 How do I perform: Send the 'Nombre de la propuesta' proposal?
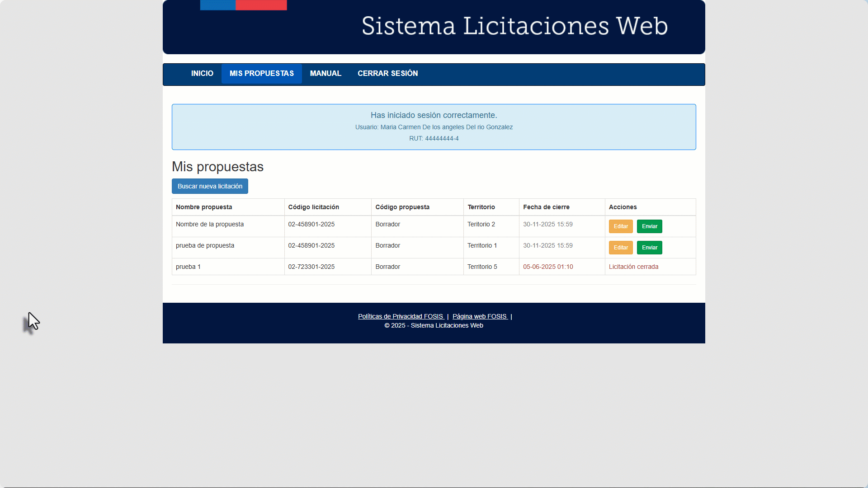pyautogui.click(x=649, y=226)
